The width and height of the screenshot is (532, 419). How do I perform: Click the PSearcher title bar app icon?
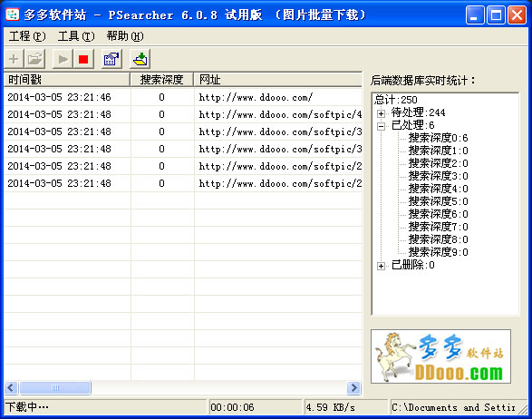click(x=13, y=15)
